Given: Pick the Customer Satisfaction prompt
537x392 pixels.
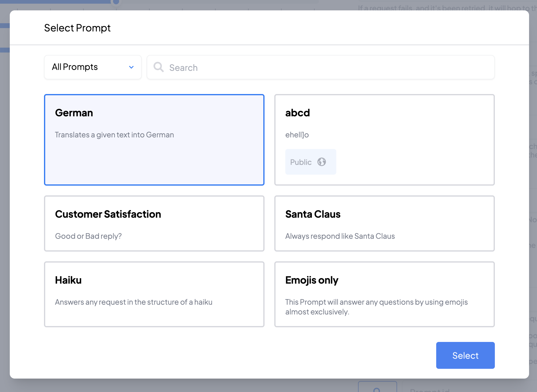Looking at the screenshot, I should pyautogui.click(x=154, y=223).
